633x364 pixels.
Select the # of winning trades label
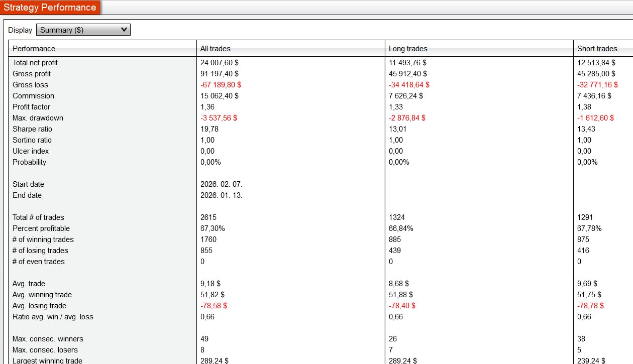[43, 239]
